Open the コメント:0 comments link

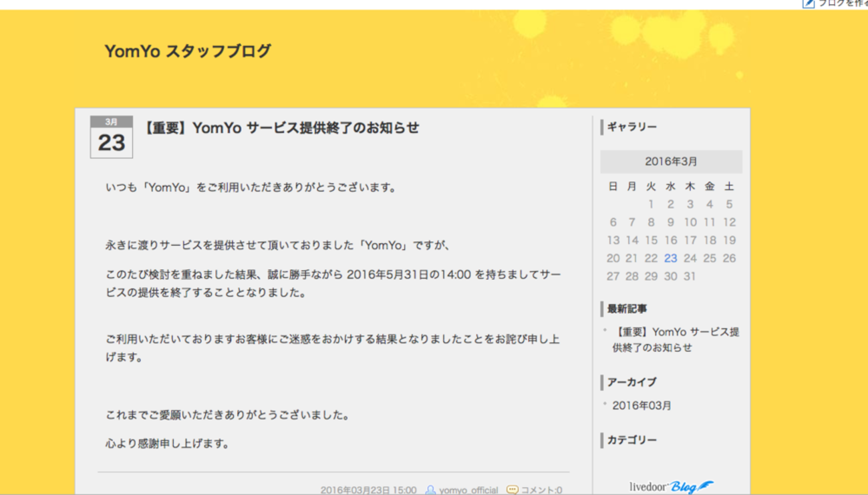coord(541,490)
